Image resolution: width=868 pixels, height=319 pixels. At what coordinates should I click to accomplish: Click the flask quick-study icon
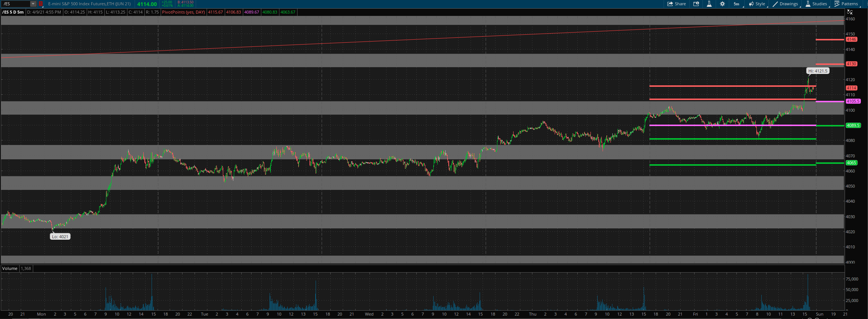click(x=709, y=4)
